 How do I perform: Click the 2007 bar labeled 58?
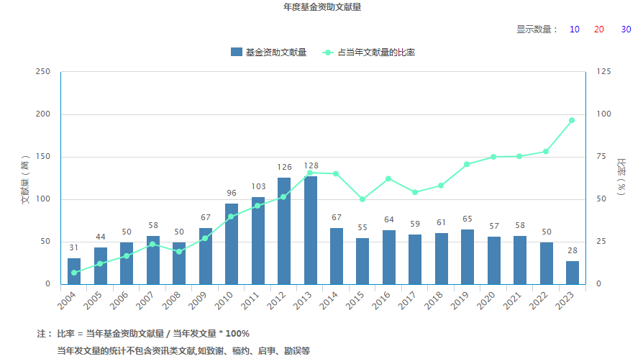[153, 260]
